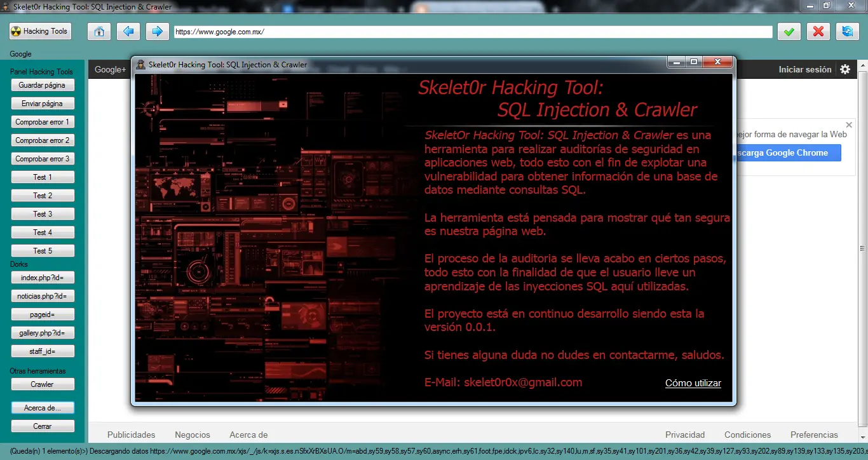Open the Acerca de... dialog

tap(43, 408)
